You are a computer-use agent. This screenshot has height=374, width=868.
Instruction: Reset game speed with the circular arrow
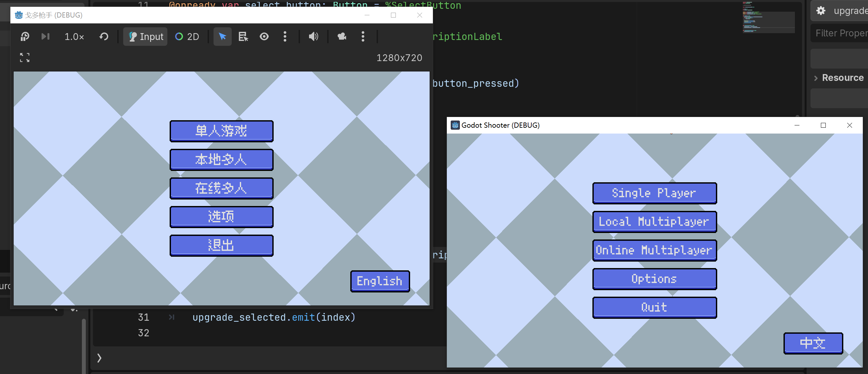pos(104,36)
